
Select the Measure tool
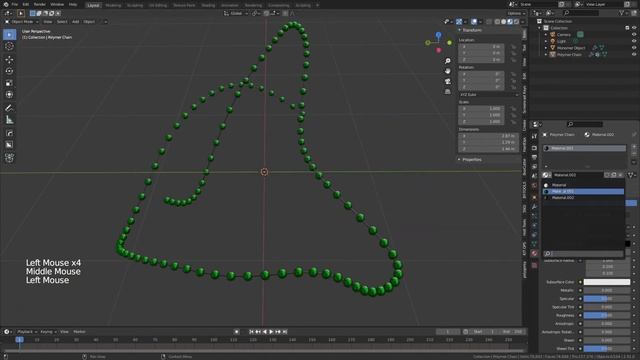click(9, 120)
